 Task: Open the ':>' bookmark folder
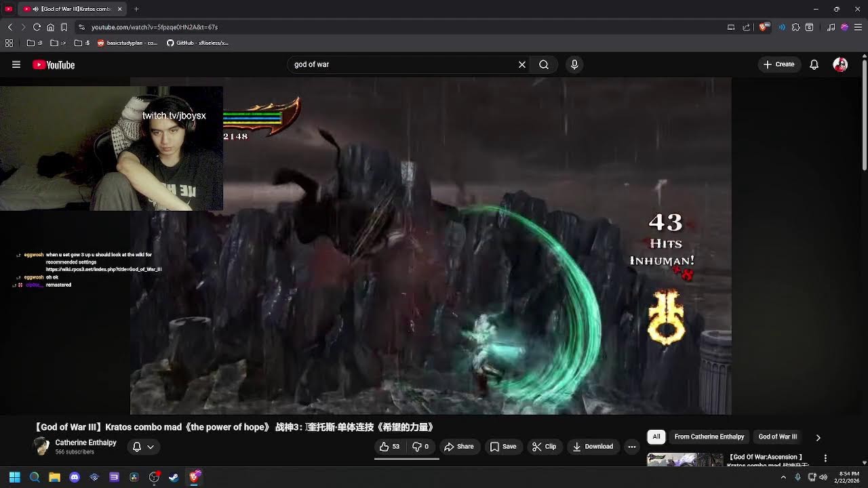coord(58,43)
